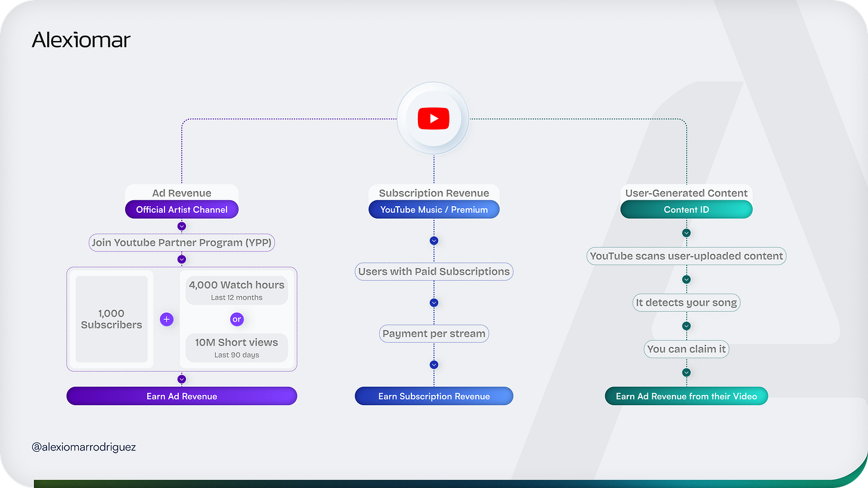Viewport: 868px width, 488px height.
Task: Click the 1,000 Subscribers card
Action: tap(111, 319)
